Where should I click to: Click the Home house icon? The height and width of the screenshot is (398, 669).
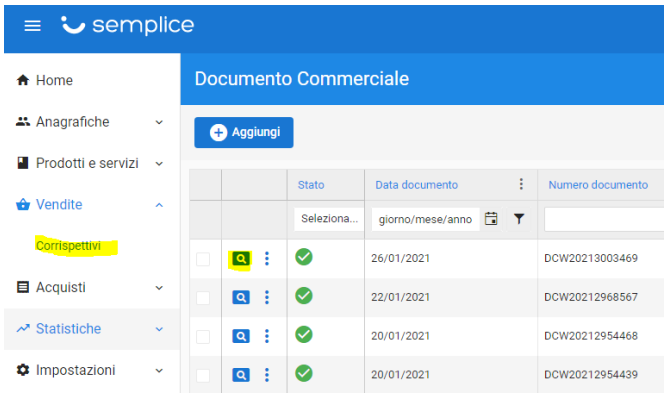(23, 80)
